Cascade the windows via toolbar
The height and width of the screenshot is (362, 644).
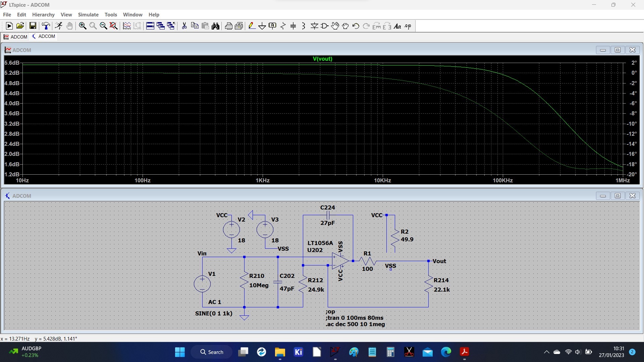pos(160,26)
